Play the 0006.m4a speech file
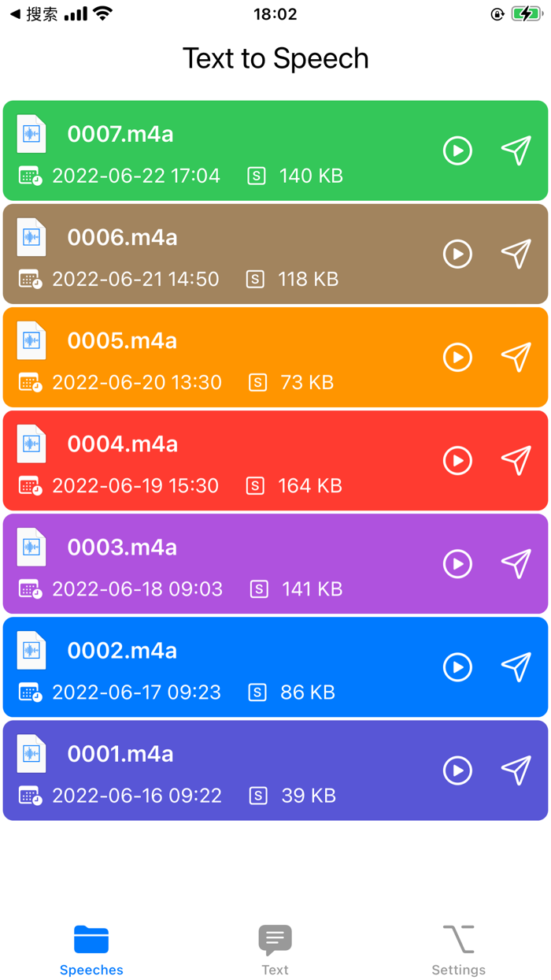 point(457,254)
